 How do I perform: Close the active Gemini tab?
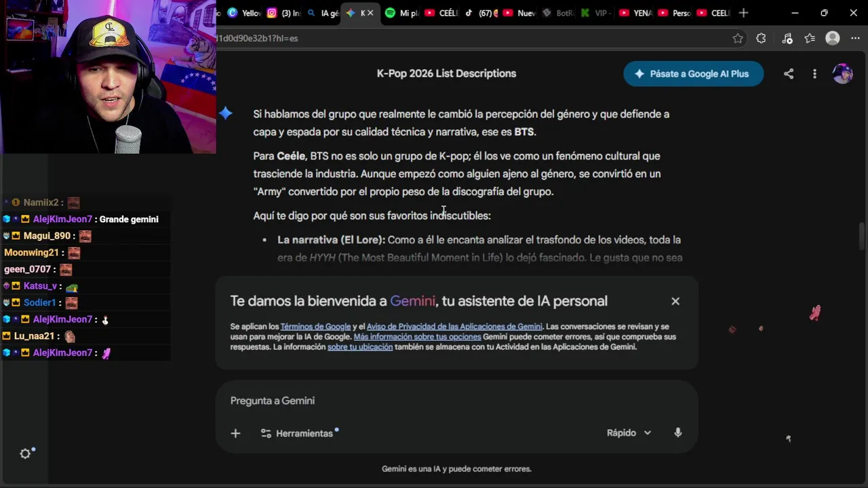[370, 13]
